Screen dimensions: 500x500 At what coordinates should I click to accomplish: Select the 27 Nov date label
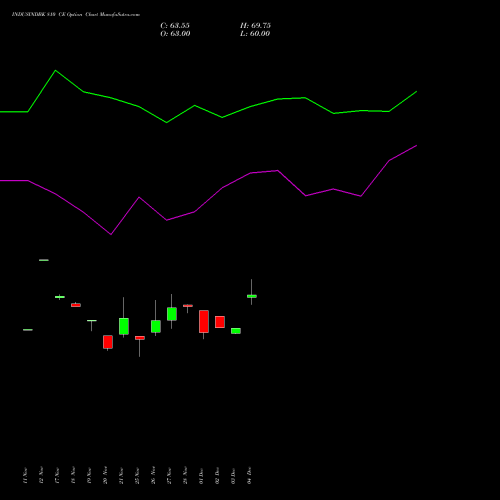click(169, 476)
